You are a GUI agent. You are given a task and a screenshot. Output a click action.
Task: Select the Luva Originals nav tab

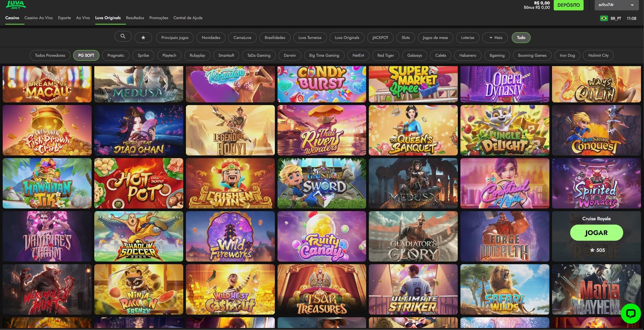108,18
